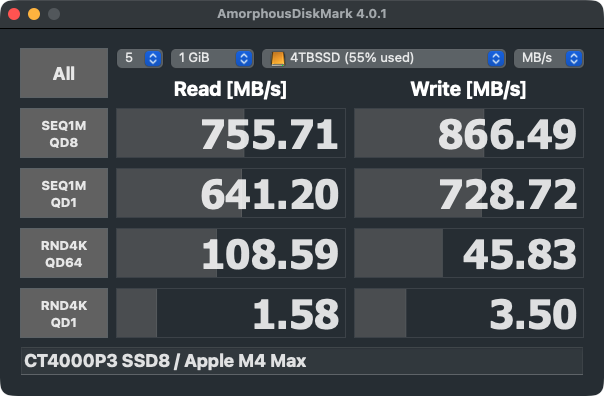Open the 1 GiB test size dropdown
Image resolution: width=604 pixels, height=396 pixels.
212,59
